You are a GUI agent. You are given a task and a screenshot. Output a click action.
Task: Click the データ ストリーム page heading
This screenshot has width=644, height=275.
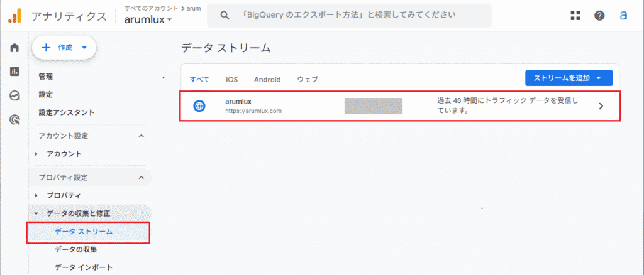pos(226,48)
